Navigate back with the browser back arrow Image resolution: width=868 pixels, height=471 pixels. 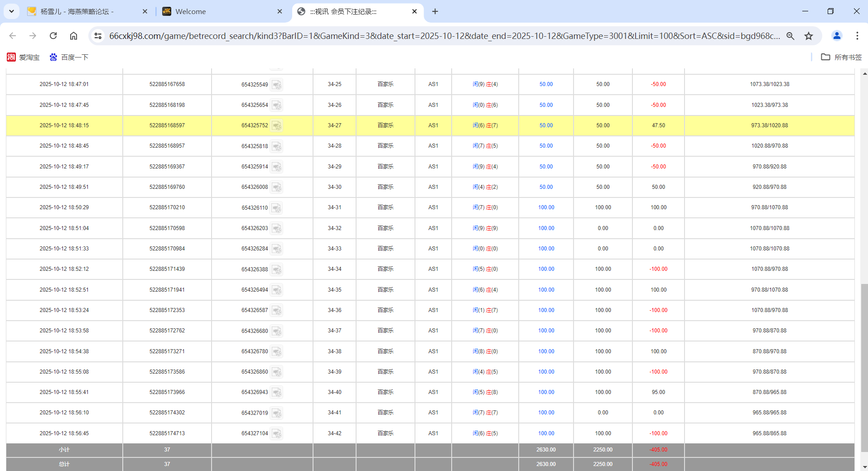[x=12, y=36]
